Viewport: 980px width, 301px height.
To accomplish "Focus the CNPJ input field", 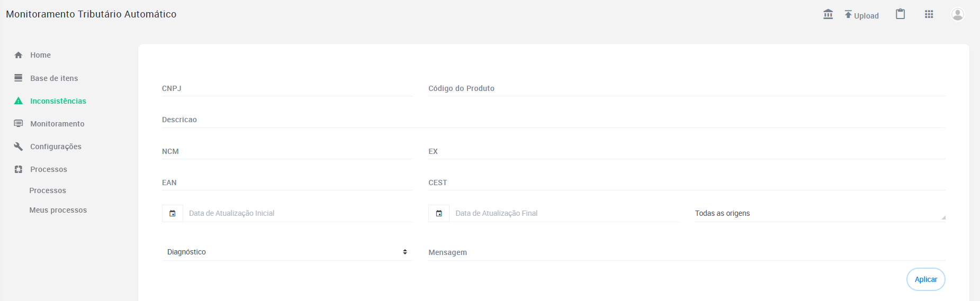I will coord(287,88).
